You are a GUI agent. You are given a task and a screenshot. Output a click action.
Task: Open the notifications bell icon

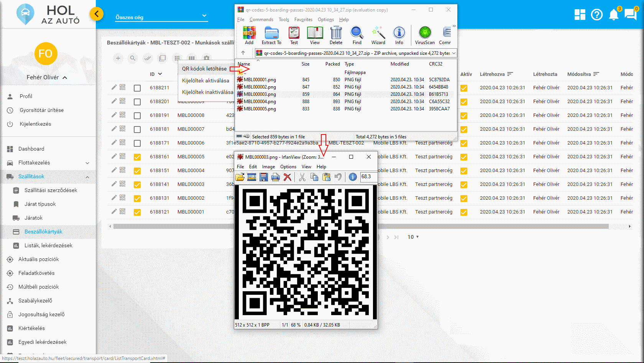coord(614,15)
